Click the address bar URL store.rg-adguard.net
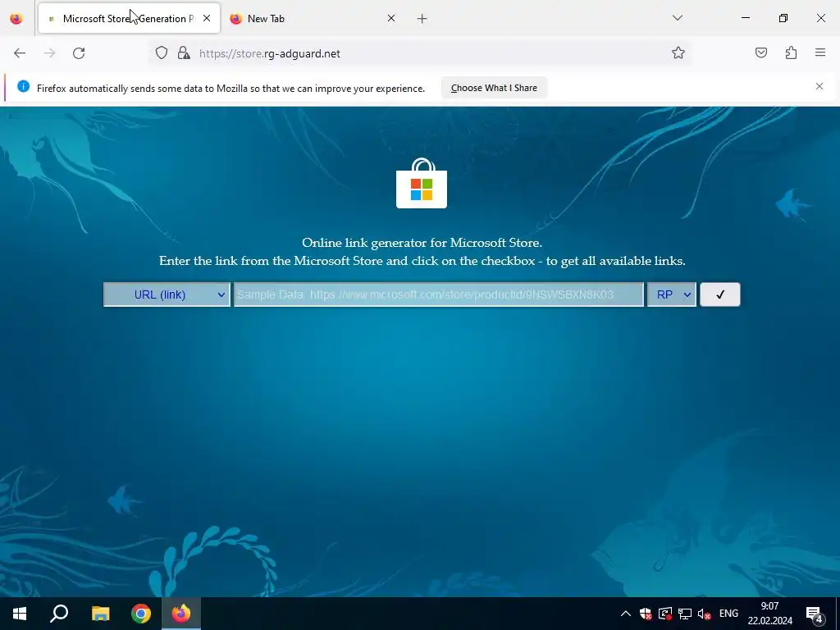 [269, 53]
